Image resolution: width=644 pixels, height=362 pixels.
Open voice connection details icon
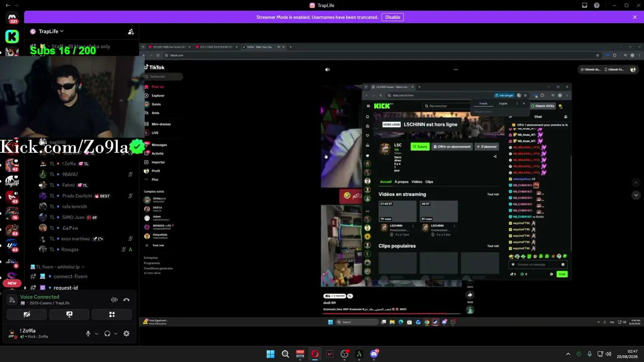(12, 300)
